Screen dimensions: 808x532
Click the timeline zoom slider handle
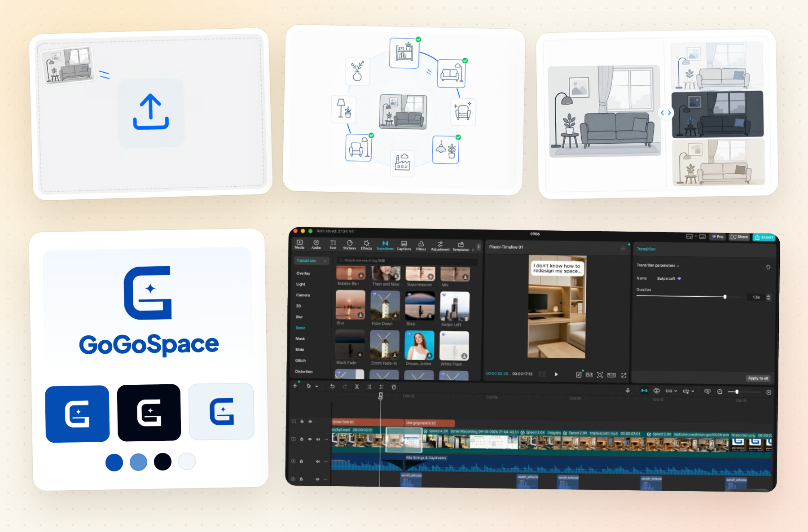click(x=737, y=392)
